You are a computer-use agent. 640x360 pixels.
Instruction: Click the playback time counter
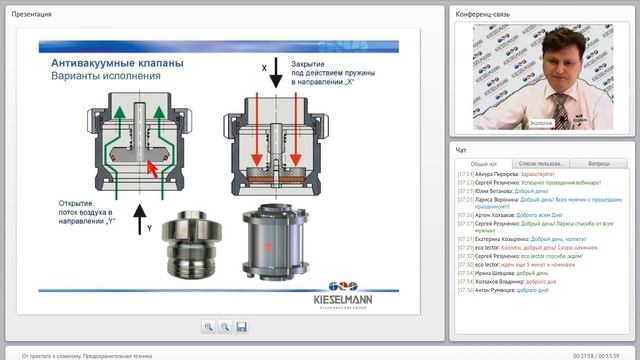596,356
